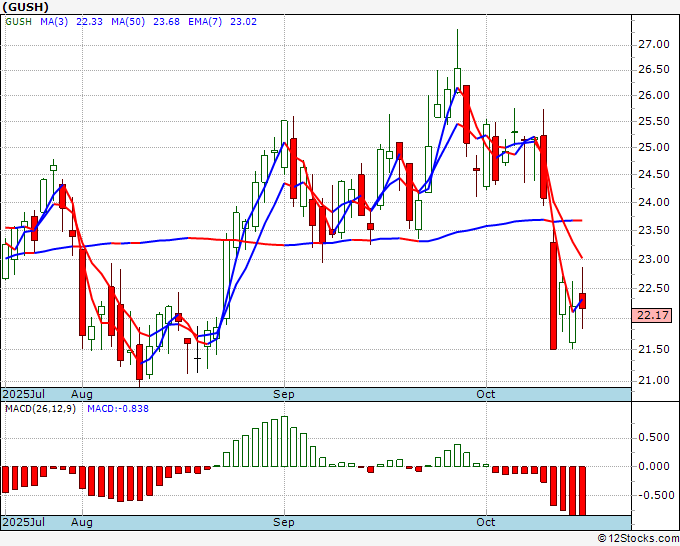Click the Oct marker on MACD panel axis
The width and height of the screenshot is (680, 546).
tap(487, 522)
